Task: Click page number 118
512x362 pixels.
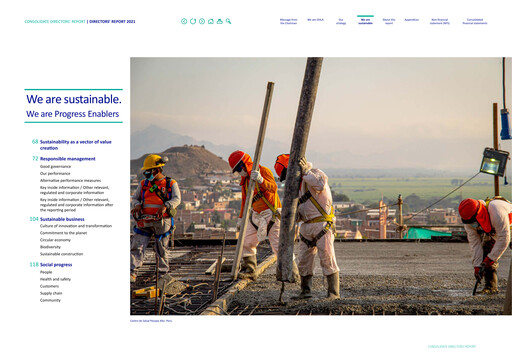Action: [x=34, y=264]
